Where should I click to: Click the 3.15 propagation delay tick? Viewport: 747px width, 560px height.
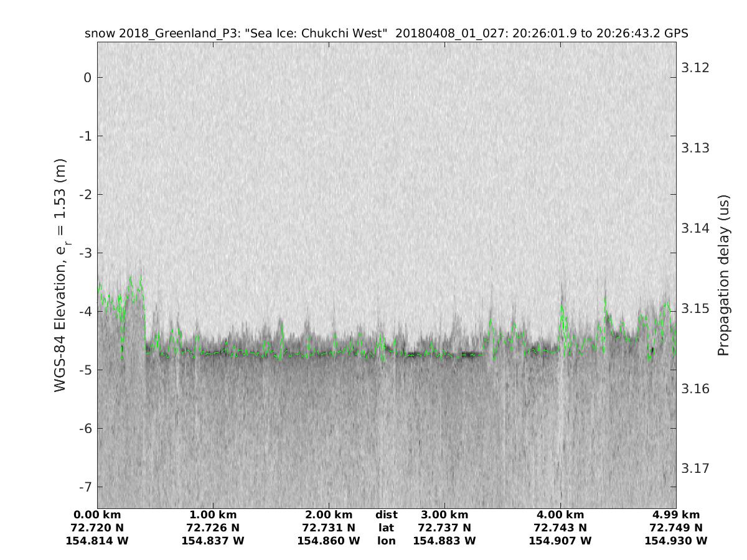tap(695, 309)
